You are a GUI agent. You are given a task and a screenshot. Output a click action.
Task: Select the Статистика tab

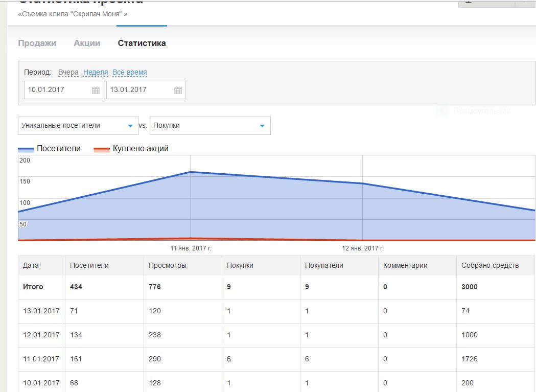tap(142, 43)
